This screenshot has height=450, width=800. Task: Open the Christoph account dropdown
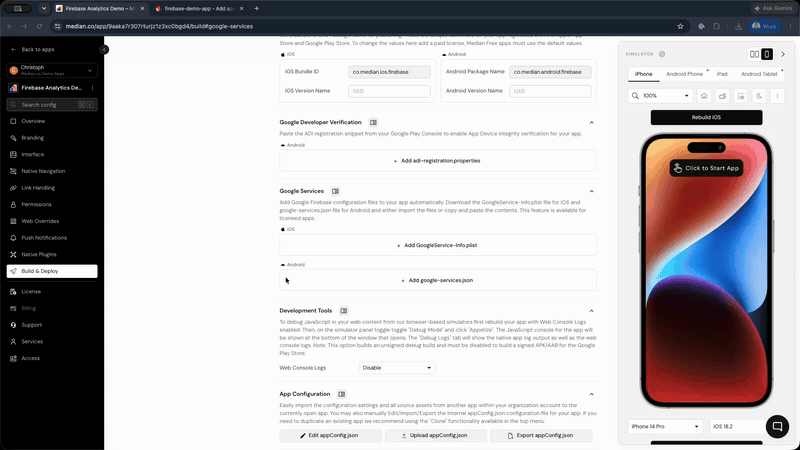pyautogui.click(x=52, y=70)
